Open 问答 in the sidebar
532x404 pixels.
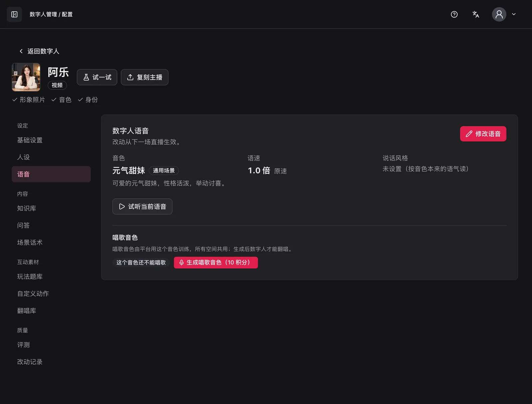51,225
